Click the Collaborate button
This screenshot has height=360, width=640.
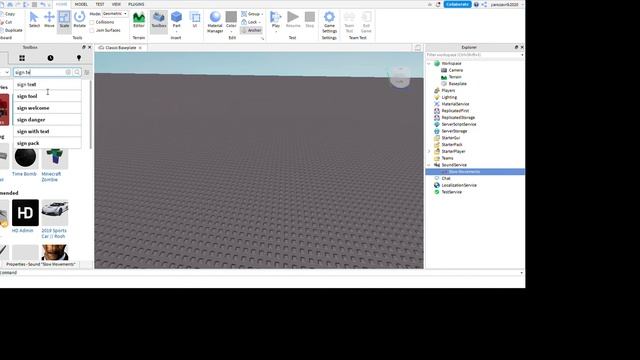click(457, 4)
